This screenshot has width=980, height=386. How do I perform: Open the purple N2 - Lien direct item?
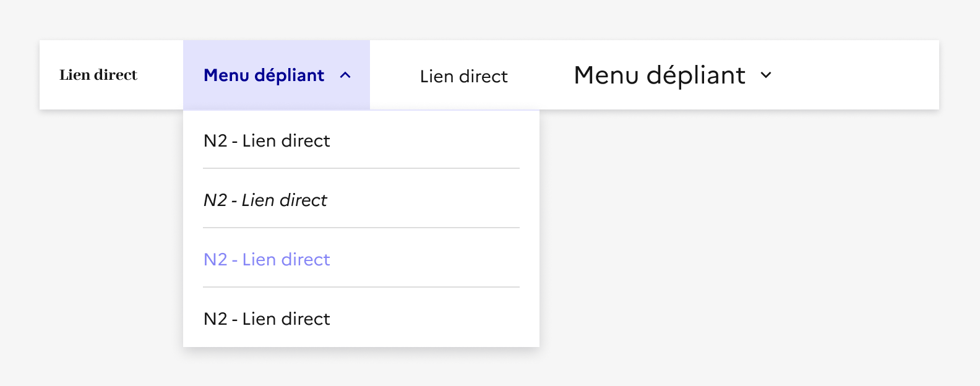point(267,260)
